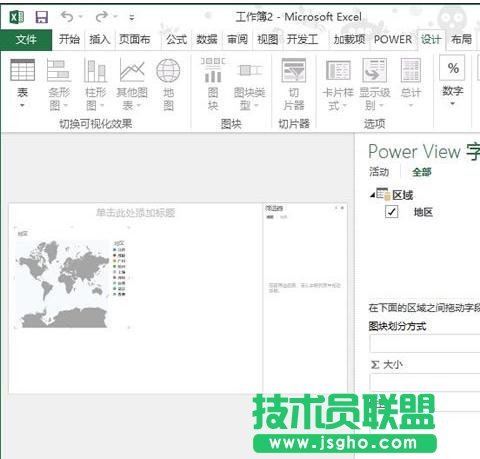Screen dimensions: 480x459
Task: Save the workbook with the floppy icon
Action: [42, 17]
